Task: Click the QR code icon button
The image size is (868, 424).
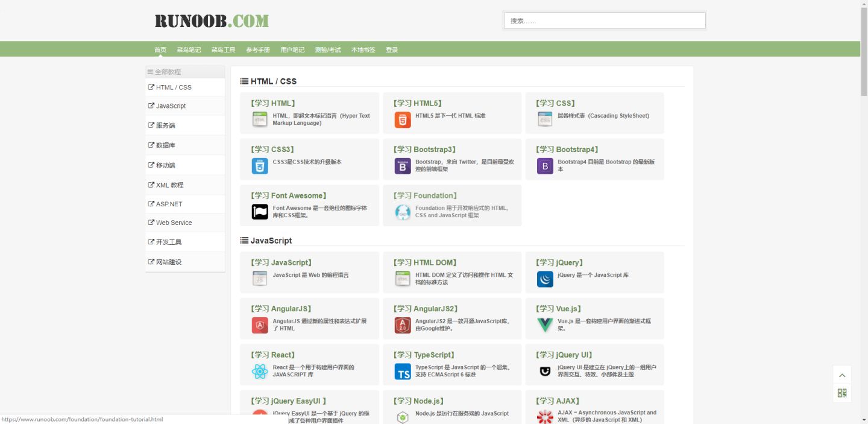Action: pyautogui.click(x=842, y=393)
